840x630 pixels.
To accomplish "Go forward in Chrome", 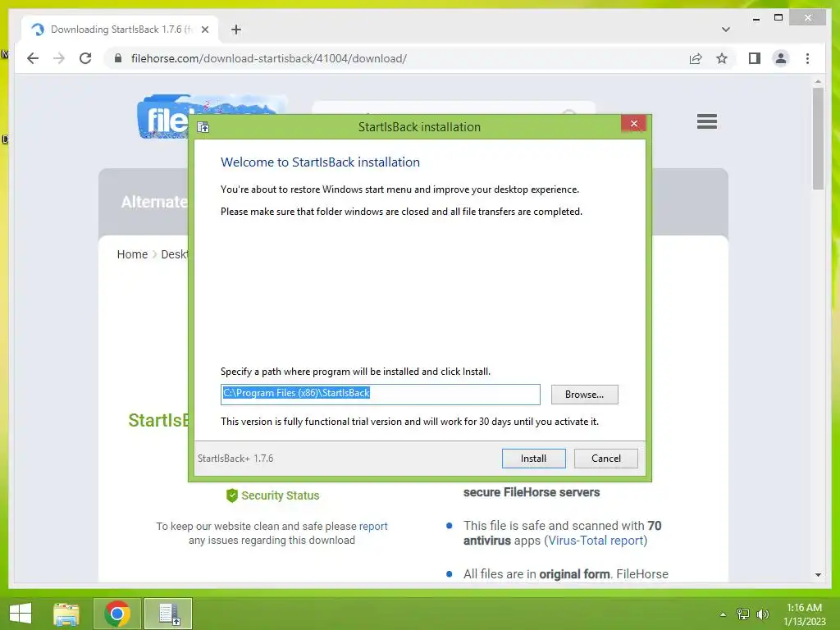I will [59, 58].
